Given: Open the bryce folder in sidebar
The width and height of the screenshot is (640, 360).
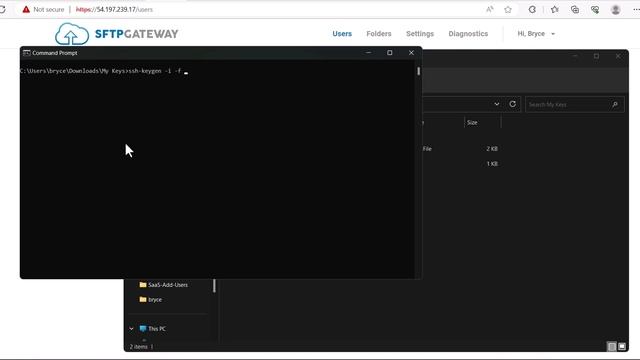Looking at the screenshot, I should point(151,299).
